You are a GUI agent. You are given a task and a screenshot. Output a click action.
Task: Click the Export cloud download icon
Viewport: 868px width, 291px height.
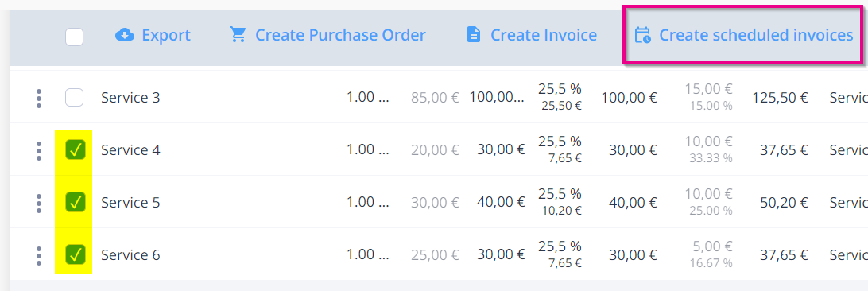125,36
